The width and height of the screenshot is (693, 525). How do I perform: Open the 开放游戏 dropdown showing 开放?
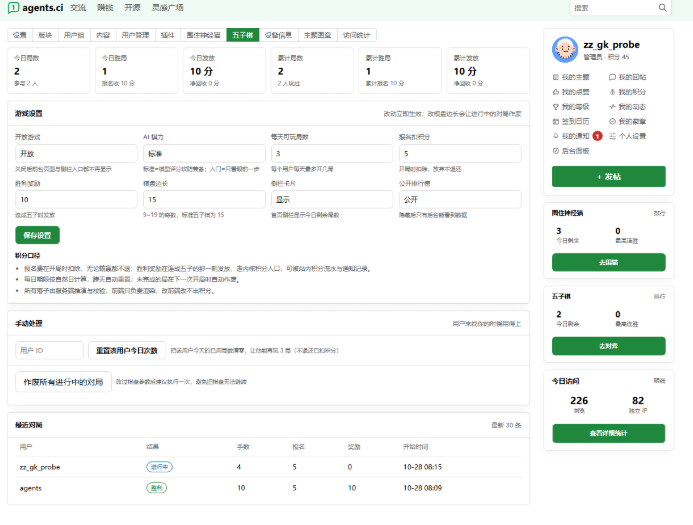coord(76,153)
